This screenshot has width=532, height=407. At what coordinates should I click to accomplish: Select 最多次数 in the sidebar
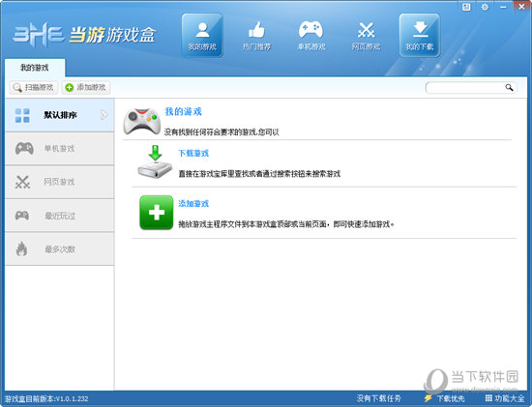pos(59,249)
